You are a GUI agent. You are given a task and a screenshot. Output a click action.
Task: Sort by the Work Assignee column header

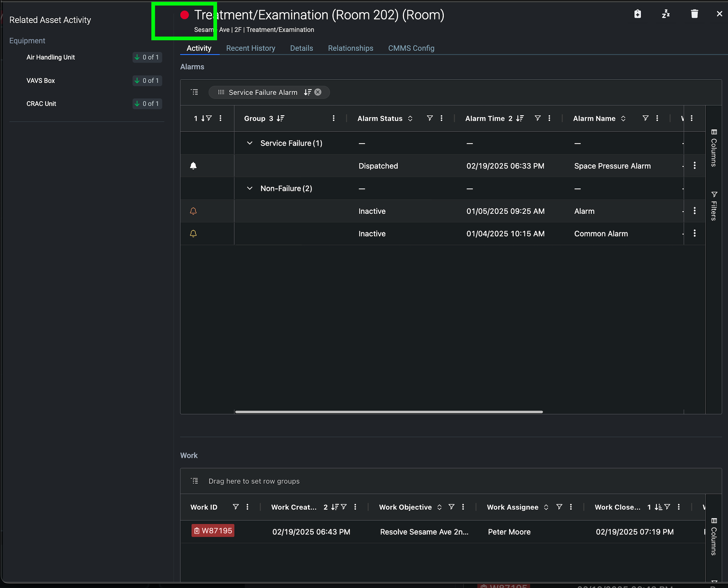[x=512, y=507]
